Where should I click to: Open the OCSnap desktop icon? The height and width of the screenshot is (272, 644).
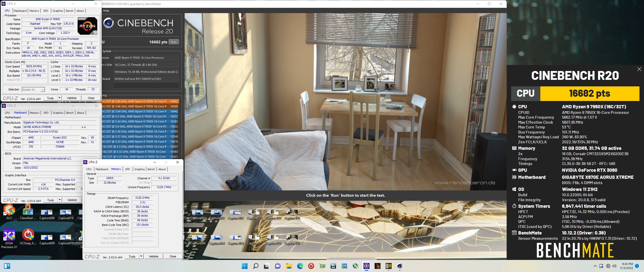click(28, 237)
